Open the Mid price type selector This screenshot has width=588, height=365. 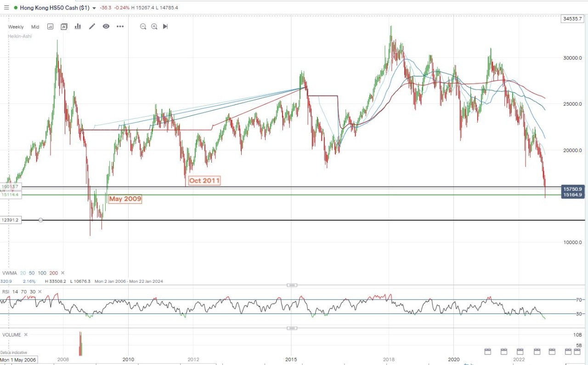(35, 27)
